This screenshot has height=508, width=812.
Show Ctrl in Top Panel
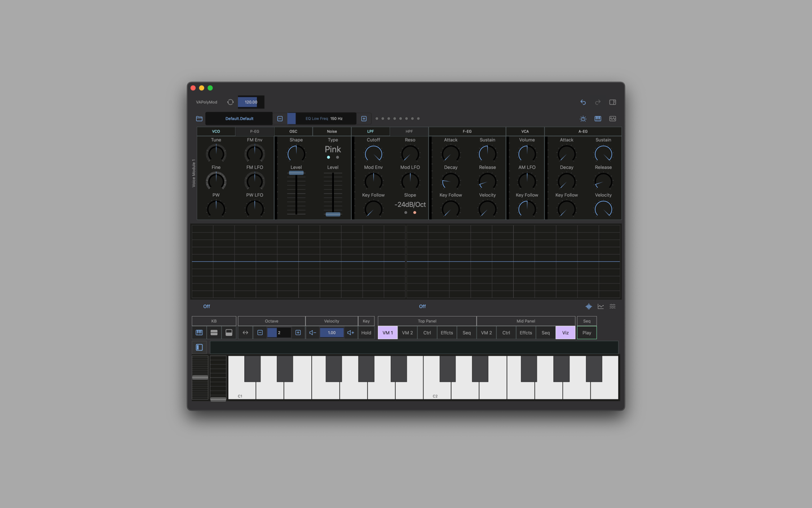tap(427, 332)
